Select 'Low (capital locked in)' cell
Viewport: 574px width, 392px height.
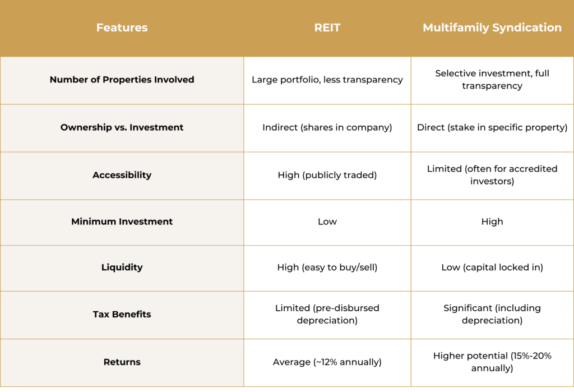pos(492,268)
